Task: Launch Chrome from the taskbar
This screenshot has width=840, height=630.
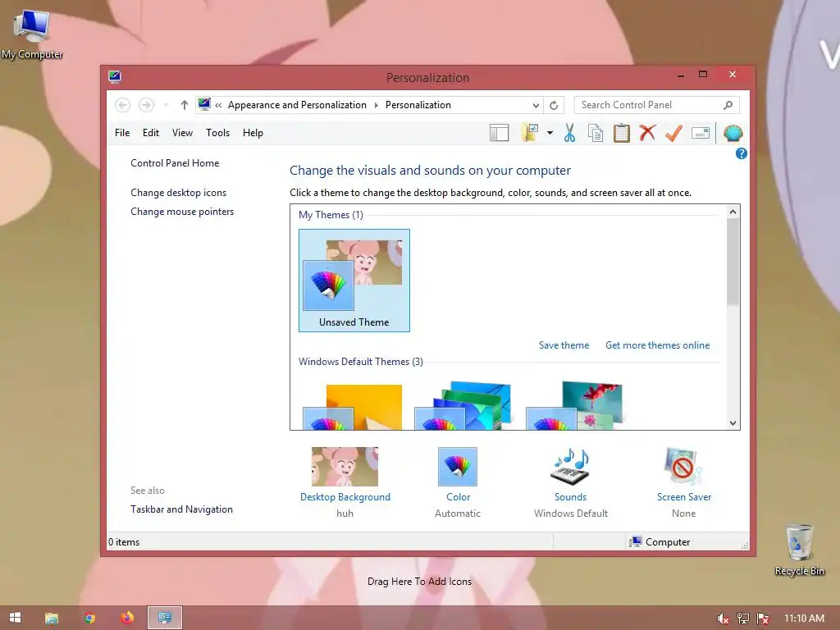Action: pyautogui.click(x=89, y=618)
